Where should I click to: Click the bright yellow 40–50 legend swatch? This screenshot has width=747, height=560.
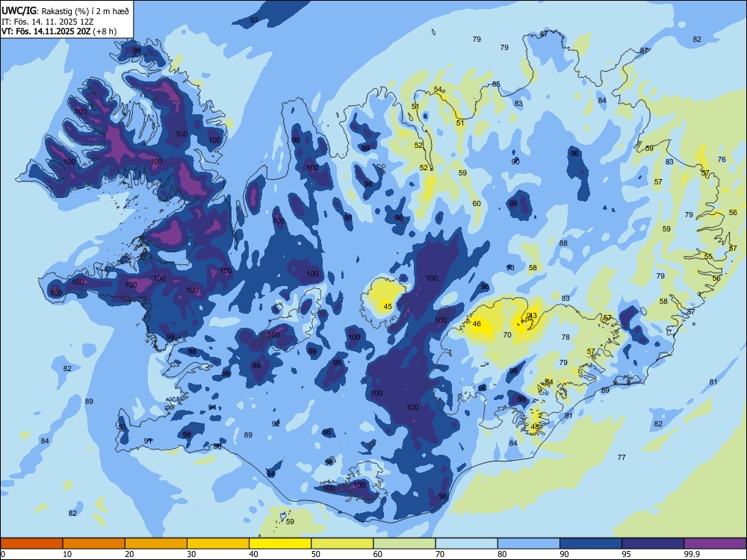pyautogui.click(x=280, y=544)
